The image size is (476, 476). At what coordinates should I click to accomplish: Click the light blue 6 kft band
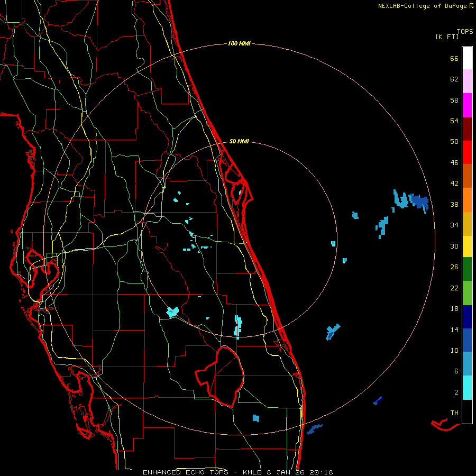click(467, 364)
